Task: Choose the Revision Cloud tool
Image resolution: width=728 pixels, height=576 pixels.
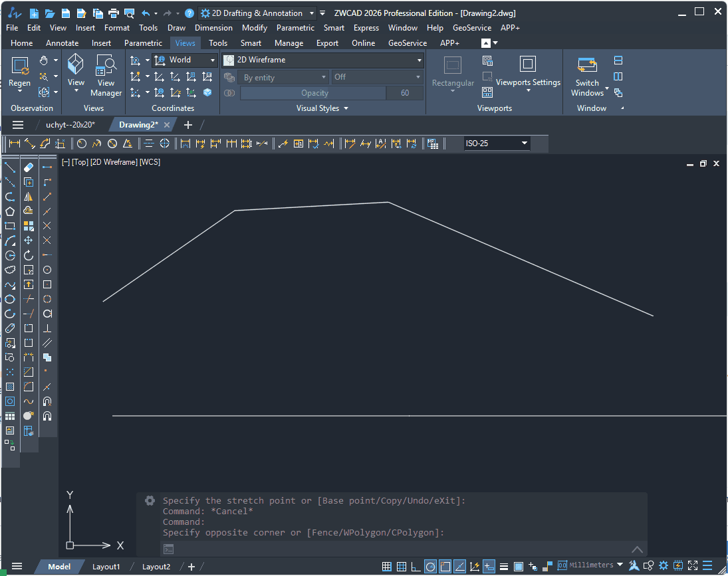Action: click(10, 270)
